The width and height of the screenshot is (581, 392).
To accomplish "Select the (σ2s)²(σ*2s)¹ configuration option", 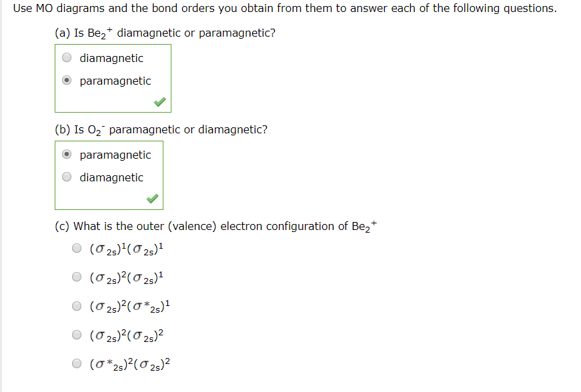I will [77, 305].
